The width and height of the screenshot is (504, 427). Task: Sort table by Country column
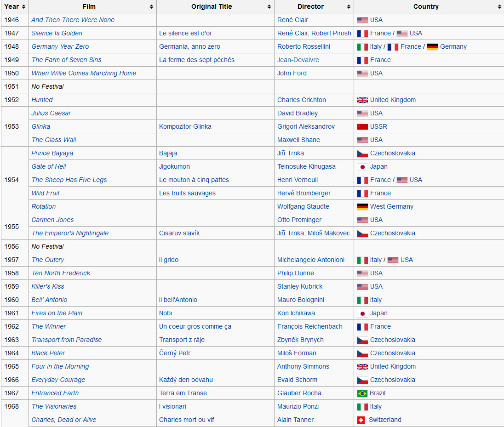(499, 7)
